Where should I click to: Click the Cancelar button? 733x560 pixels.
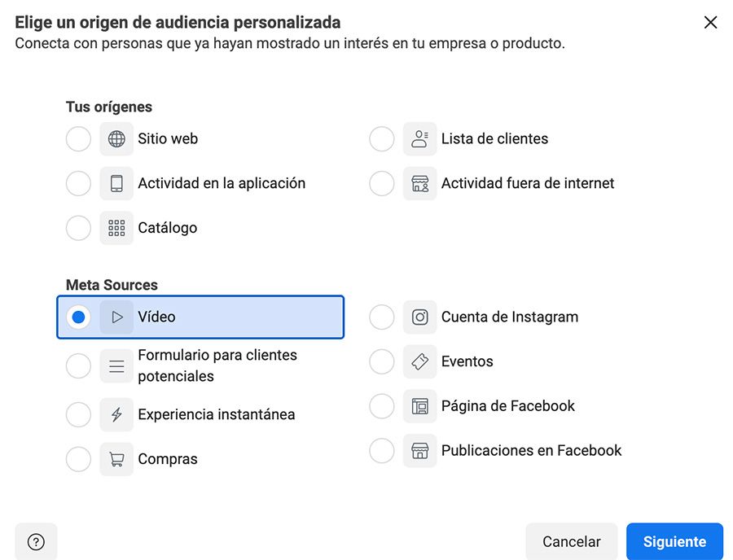point(571,541)
